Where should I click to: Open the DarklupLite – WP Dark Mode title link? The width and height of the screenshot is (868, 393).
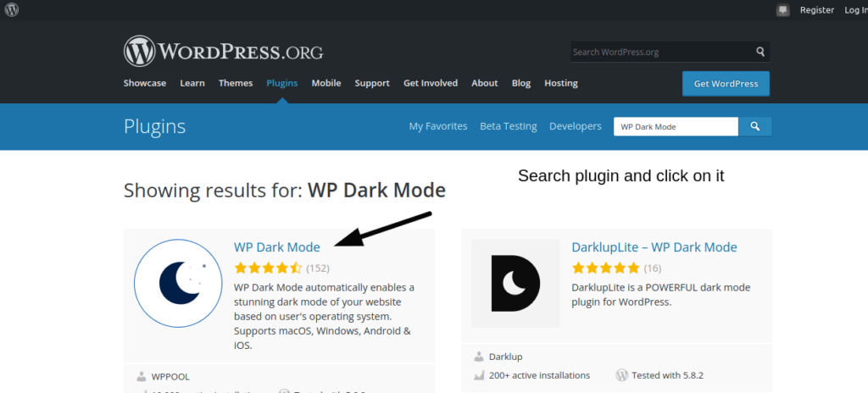(x=654, y=246)
